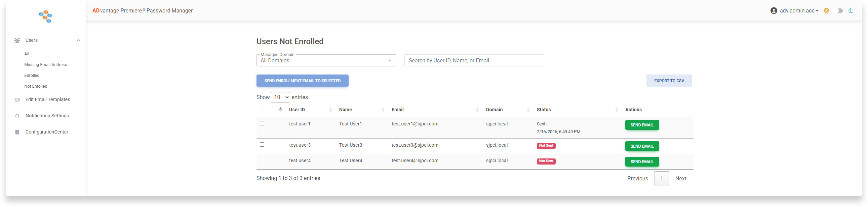
Task: Click the ADvantage logo in sidebar
Action: tap(45, 17)
